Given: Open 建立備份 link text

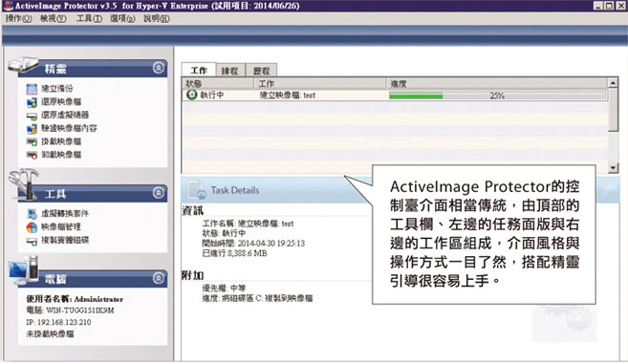Looking at the screenshot, I should point(57,89).
